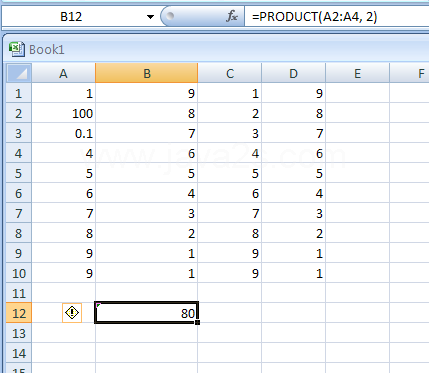
Task: Select column E header
Action: click(x=357, y=73)
